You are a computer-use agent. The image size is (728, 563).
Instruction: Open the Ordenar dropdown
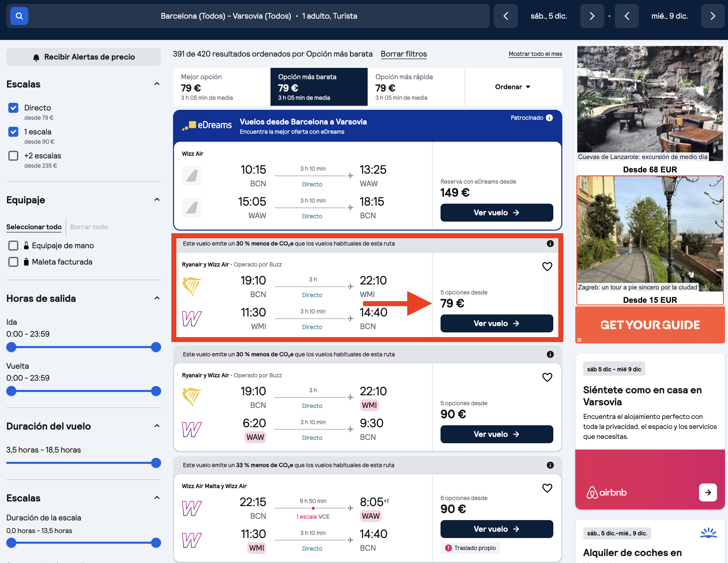(513, 87)
